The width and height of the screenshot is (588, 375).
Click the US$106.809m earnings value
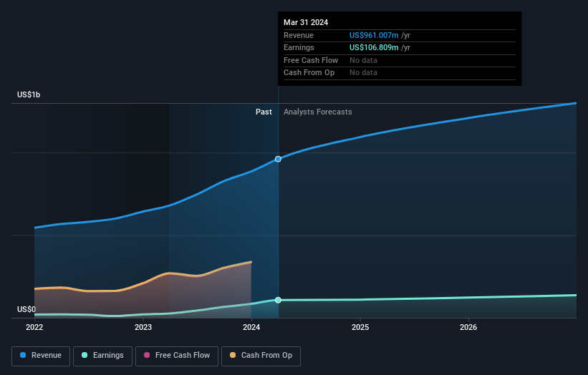coord(374,47)
